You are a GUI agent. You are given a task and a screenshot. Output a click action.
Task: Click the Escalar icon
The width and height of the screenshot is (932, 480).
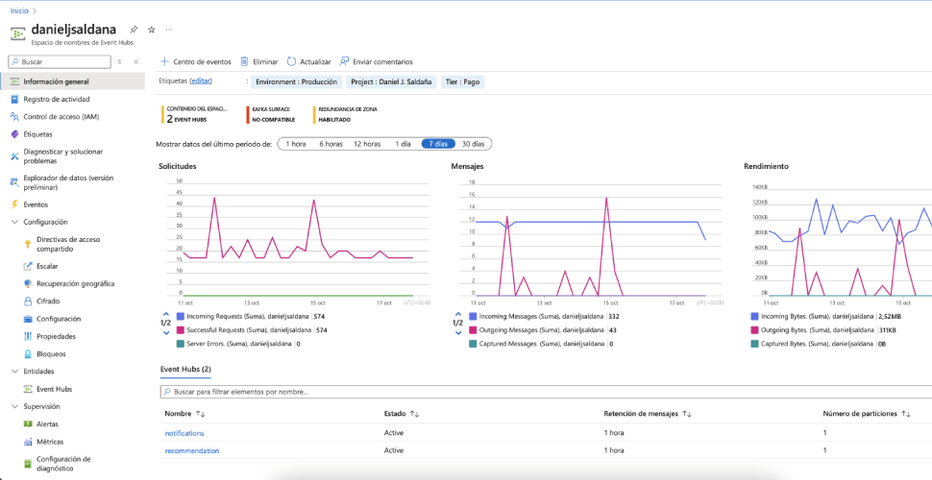(x=27, y=266)
